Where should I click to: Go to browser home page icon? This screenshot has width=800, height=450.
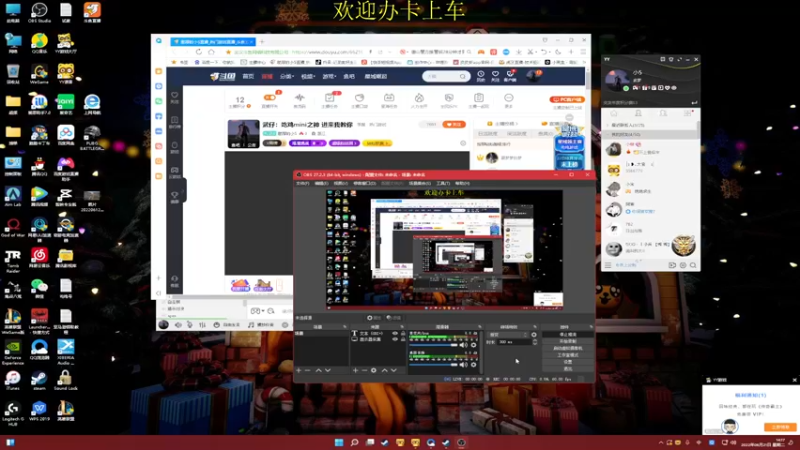tap(211, 52)
